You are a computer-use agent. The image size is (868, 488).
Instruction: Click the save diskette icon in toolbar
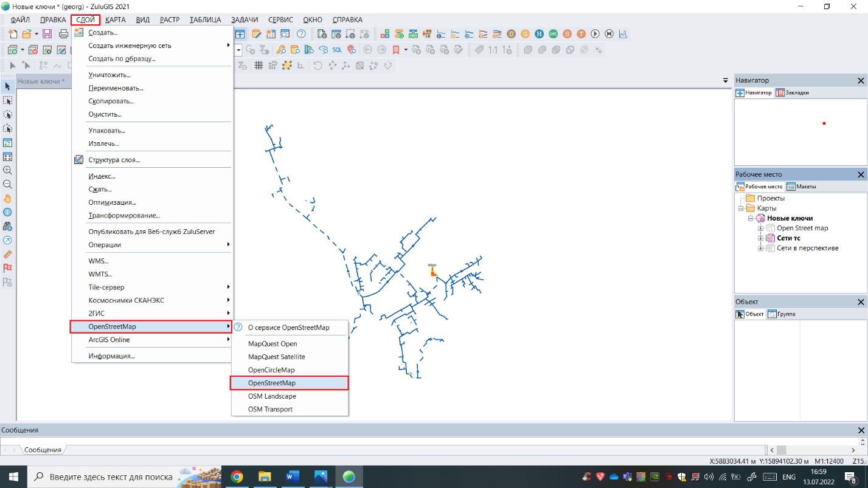point(47,34)
